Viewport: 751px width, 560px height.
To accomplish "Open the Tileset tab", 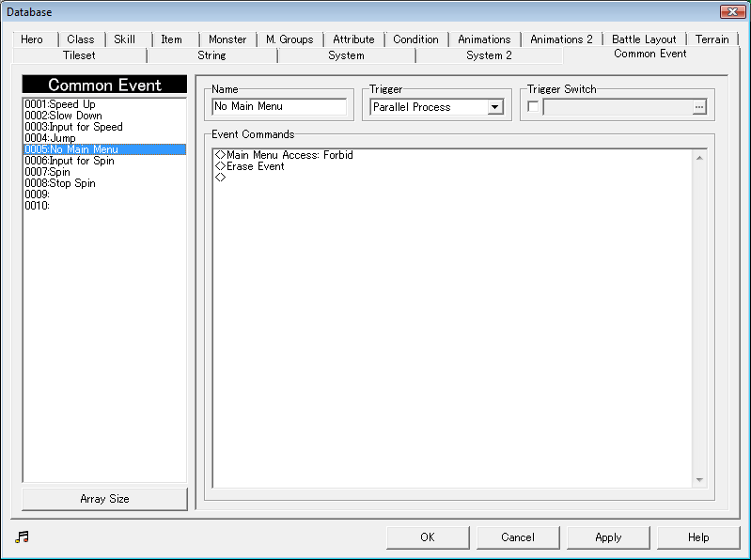I will (79, 55).
